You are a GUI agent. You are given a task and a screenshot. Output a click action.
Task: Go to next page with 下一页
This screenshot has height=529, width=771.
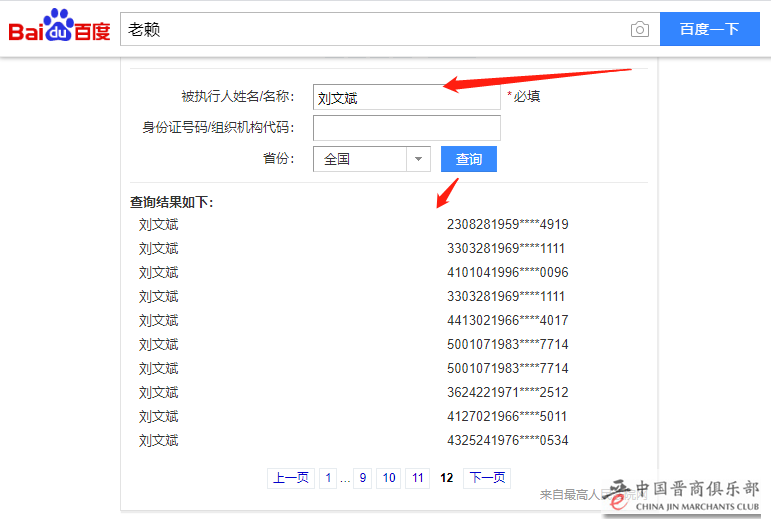pyautogui.click(x=488, y=478)
